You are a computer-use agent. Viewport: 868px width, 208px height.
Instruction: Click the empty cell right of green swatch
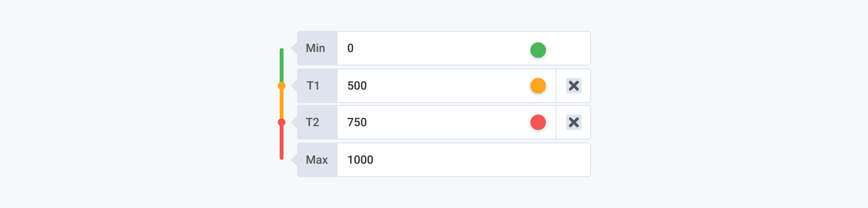click(573, 48)
